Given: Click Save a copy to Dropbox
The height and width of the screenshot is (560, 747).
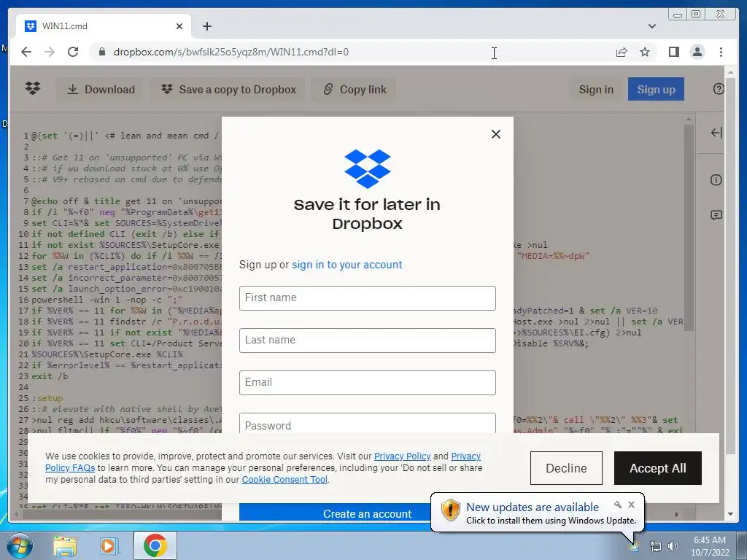Looking at the screenshot, I should (x=228, y=90).
